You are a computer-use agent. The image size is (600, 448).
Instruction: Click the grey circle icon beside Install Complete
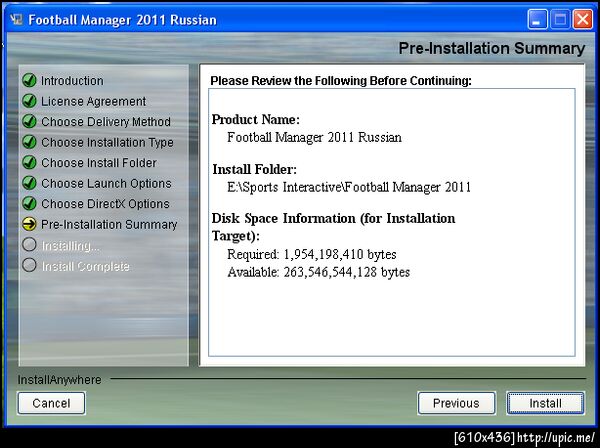(x=29, y=265)
